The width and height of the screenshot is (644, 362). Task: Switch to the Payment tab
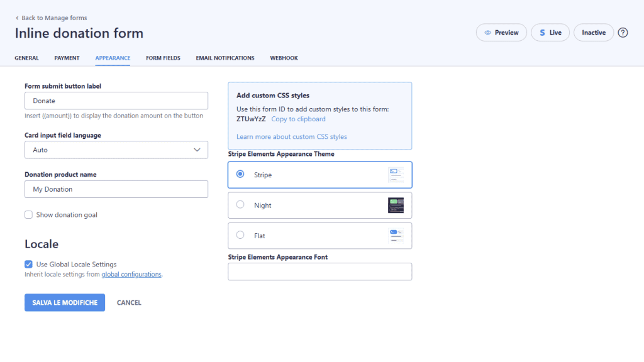pos(67,58)
